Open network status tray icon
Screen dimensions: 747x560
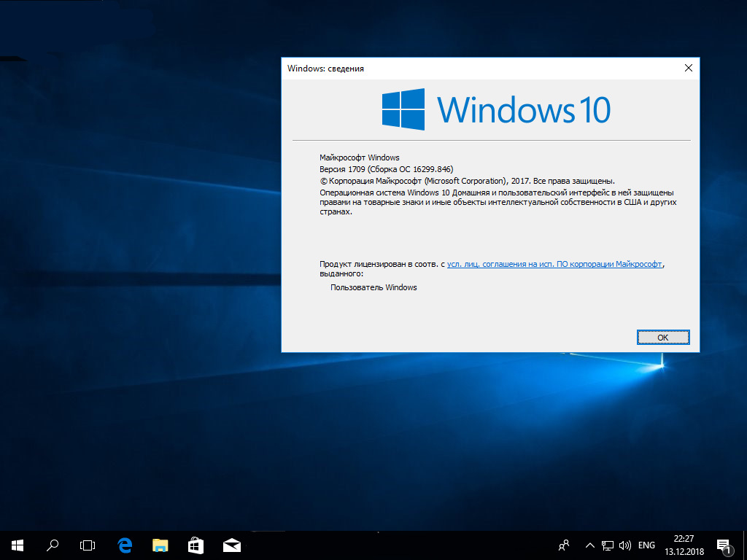tap(608, 545)
